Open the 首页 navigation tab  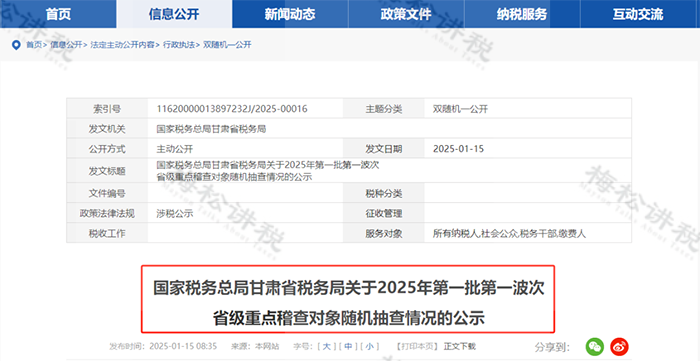coord(58,14)
